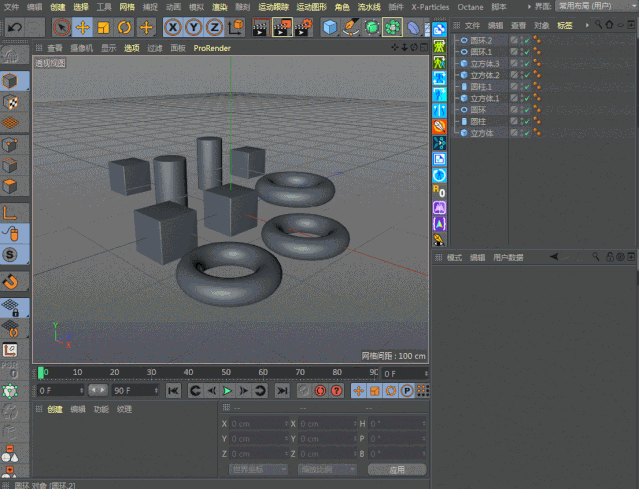
Task: Select 立方体.1 in object manager
Action: tap(485, 98)
